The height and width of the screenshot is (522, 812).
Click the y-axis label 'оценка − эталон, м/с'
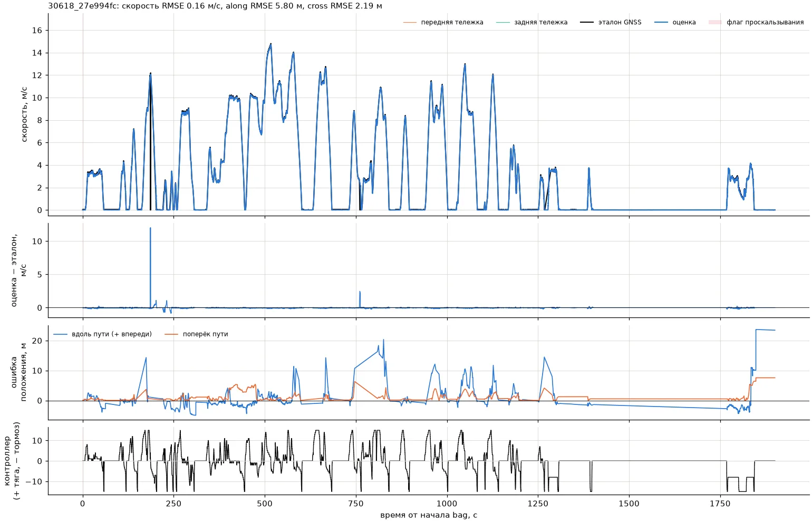18,270
